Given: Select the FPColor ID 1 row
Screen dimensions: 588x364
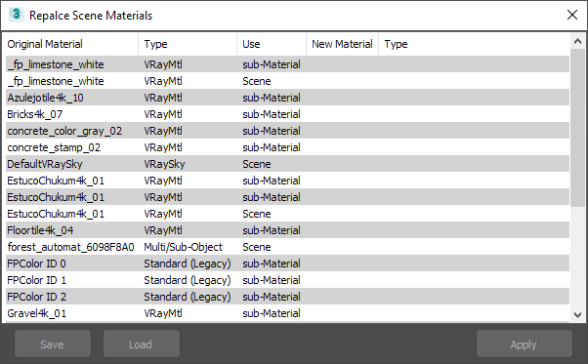Looking at the screenshot, I should 287,280.
